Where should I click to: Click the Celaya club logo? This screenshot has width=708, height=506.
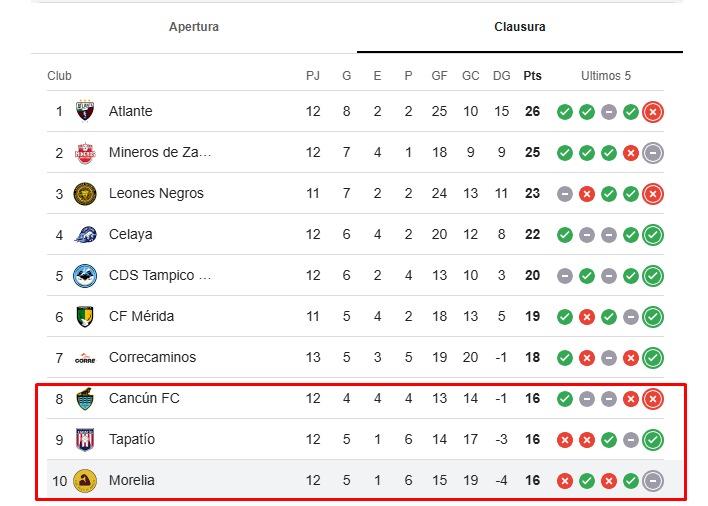(x=85, y=234)
